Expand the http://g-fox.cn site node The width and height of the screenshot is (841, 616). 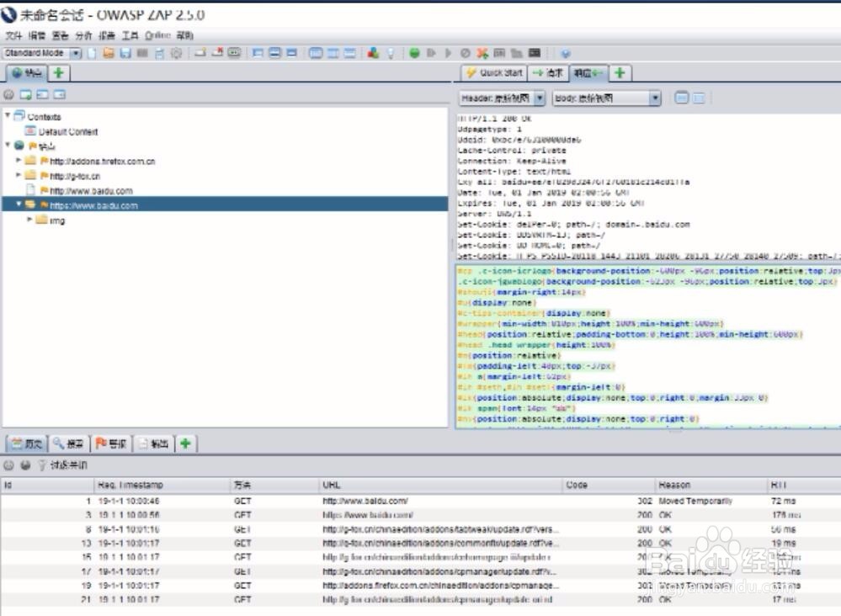pos(19,175)
